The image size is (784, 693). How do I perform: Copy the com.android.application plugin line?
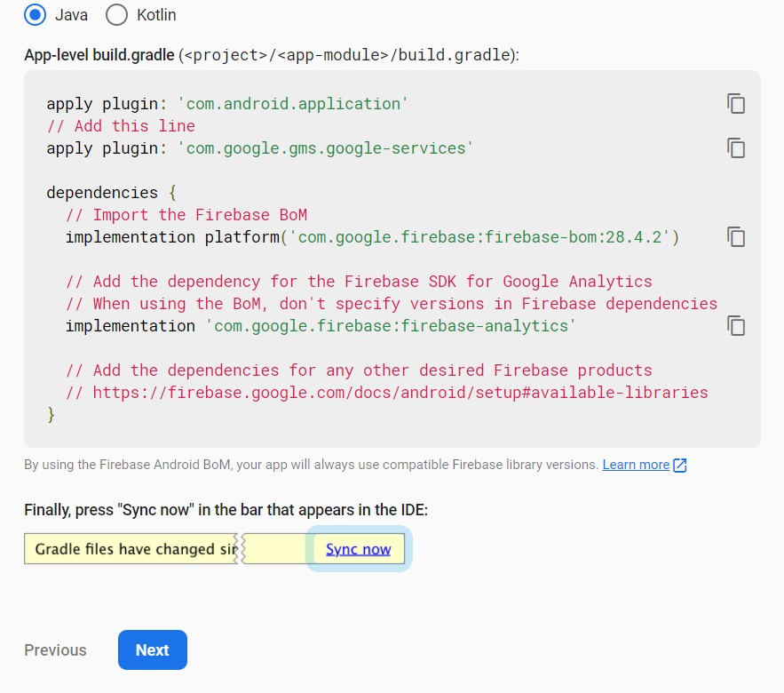(736, 104)
